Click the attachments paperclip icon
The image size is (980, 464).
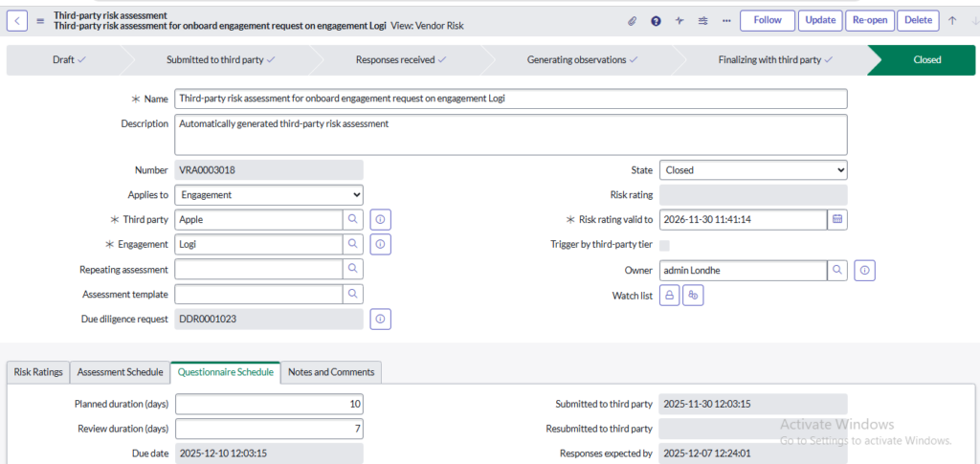pos(632,20)
